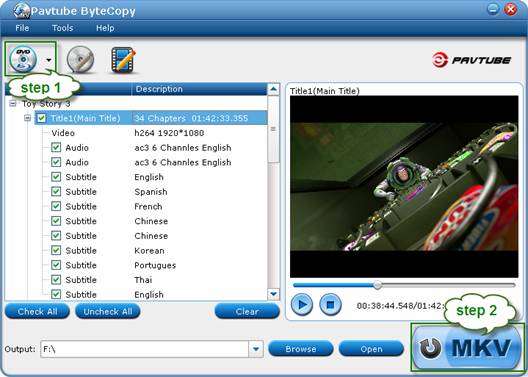528x377 pixels.
Task: Click the Check All button
Action: [37, 311]
